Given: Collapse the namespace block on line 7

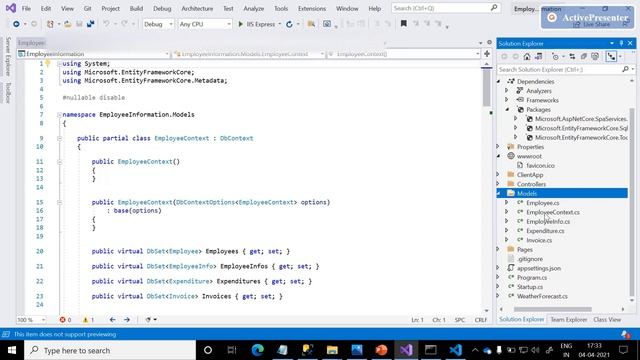Looking at the screenshot, I should tap(59, 115).
